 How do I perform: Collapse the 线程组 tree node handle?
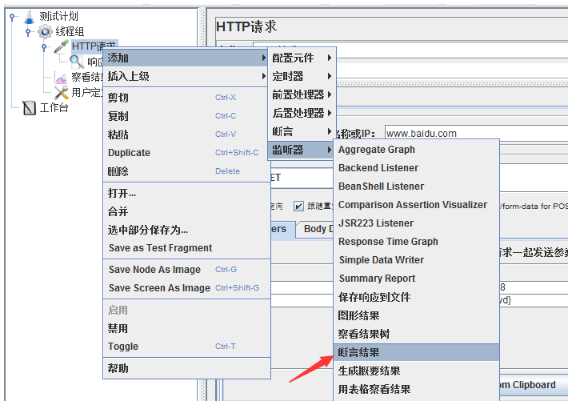[x=29, y=32]
